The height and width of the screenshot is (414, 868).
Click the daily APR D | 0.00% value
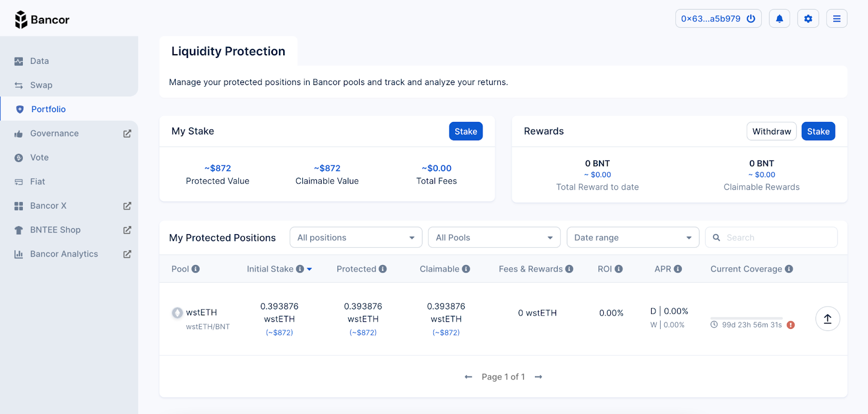click(x=669, y=311)
